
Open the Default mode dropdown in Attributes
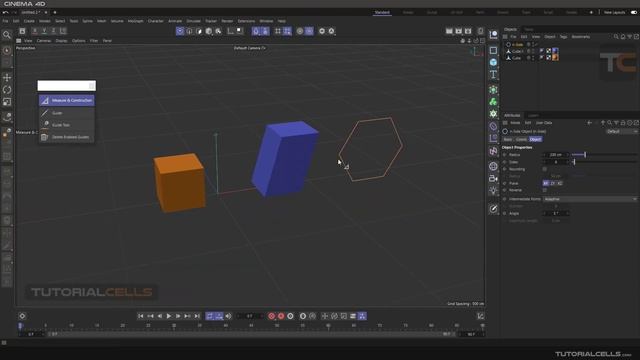(621, 131)
